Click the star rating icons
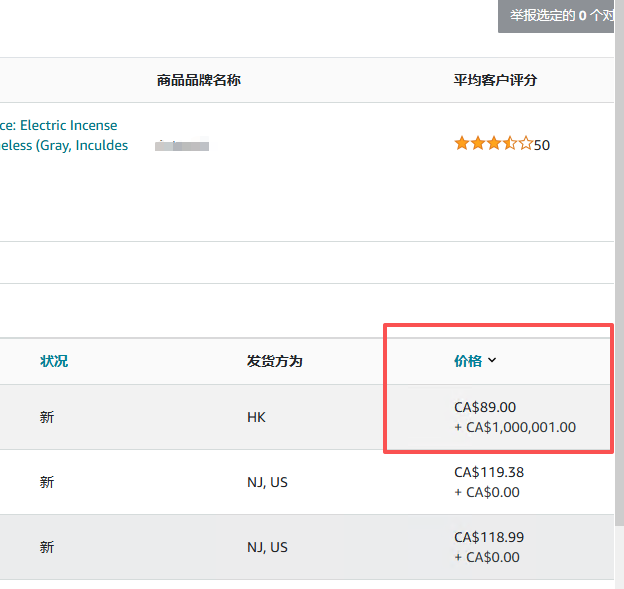The width and height of the screenshot is (624, 589). (x=493, y=144)
